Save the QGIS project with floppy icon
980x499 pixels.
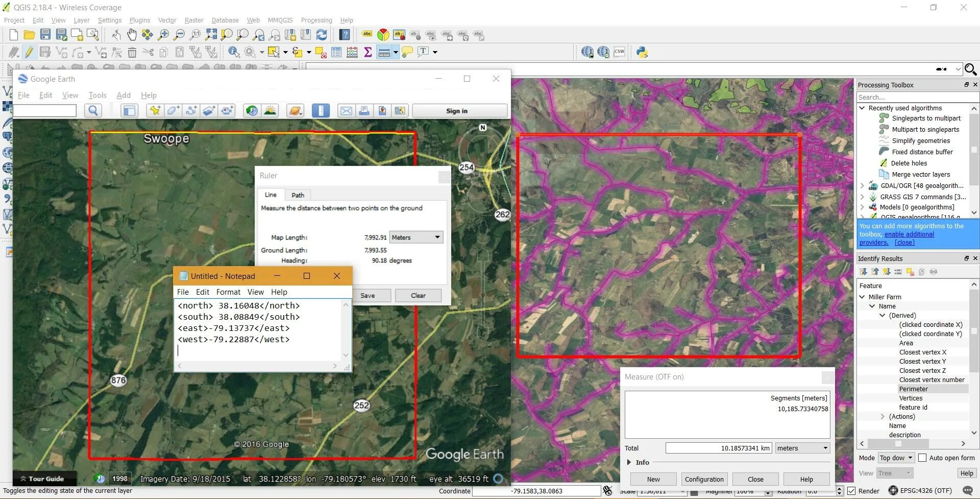pyautogui.click(x=45, y=35)
